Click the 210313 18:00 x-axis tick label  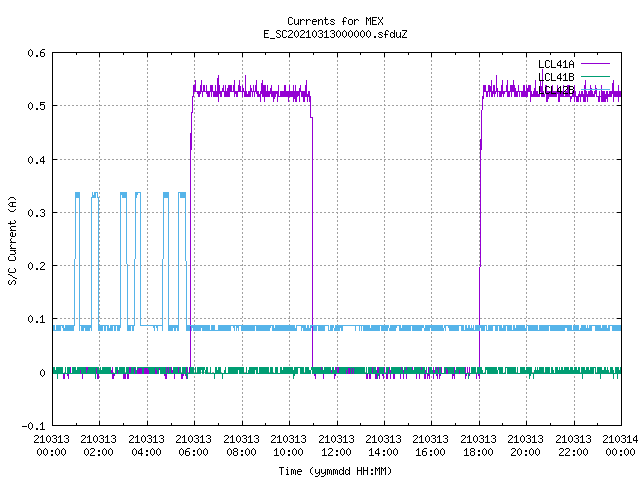click(478, 445)
